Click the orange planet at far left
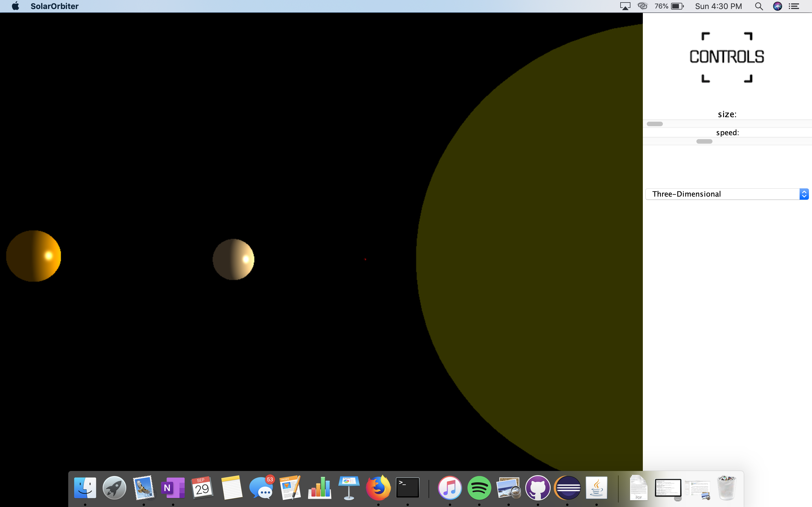812x507 pixels. 34,256
